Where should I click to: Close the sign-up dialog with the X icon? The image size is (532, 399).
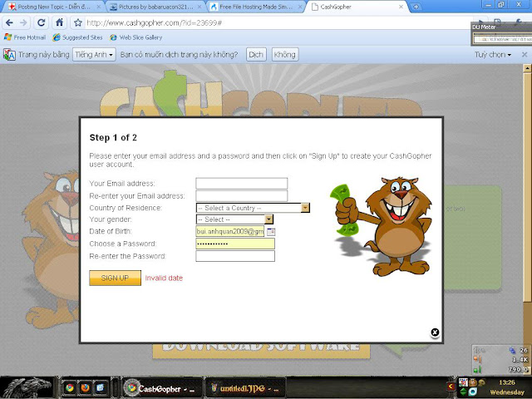point(435,332)
